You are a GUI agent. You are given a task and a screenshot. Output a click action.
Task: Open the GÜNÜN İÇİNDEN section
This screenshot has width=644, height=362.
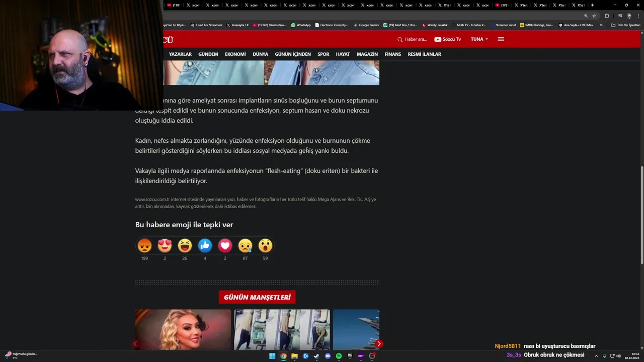(293, 54)
